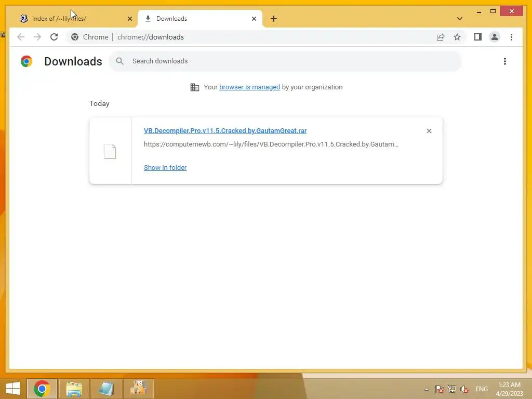Click the managed organization building icon
The width and height of the screenshot is (532, 399).
[195, 87]
